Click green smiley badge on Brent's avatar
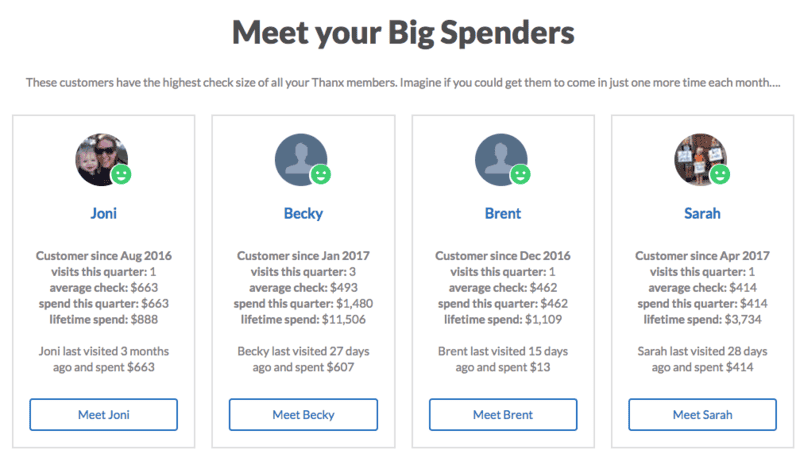800x454 pixels. point(520,175)
